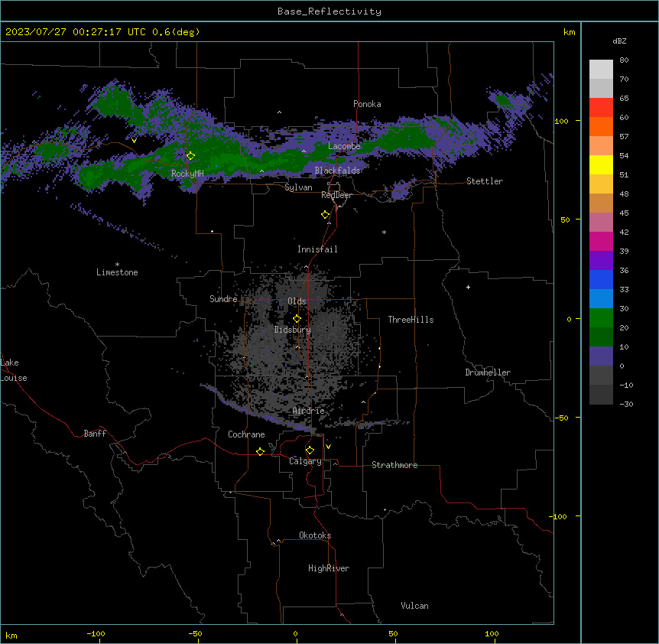Click the yellow V marker northwest of RockyMH
The height and width of the screenshot is (644, 659).
134,141
